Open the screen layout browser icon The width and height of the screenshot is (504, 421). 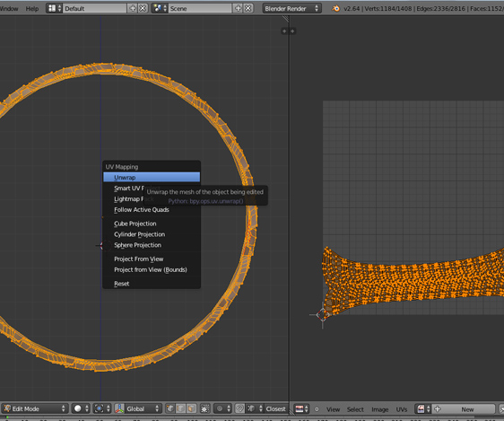pos(54,8)
